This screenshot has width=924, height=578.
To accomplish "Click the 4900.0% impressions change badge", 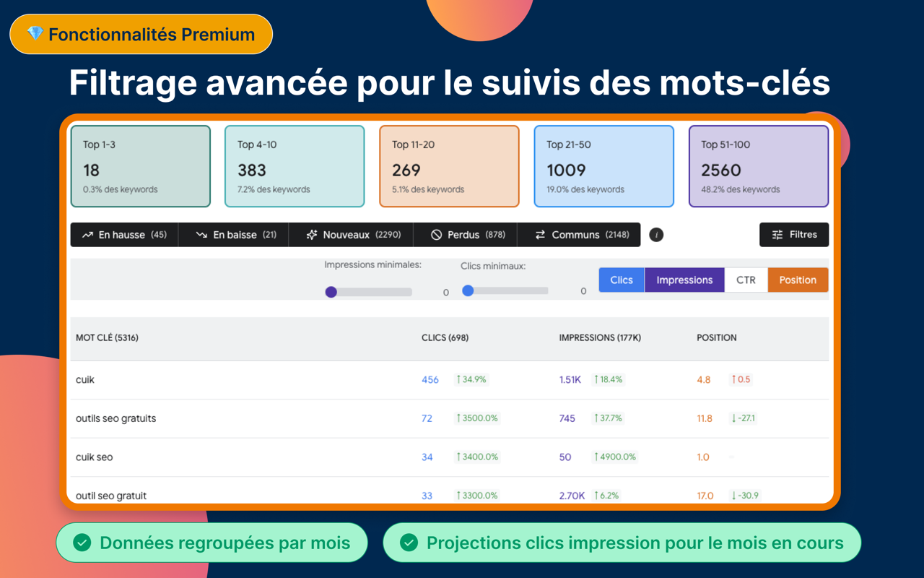I will [x=615, y=457].
